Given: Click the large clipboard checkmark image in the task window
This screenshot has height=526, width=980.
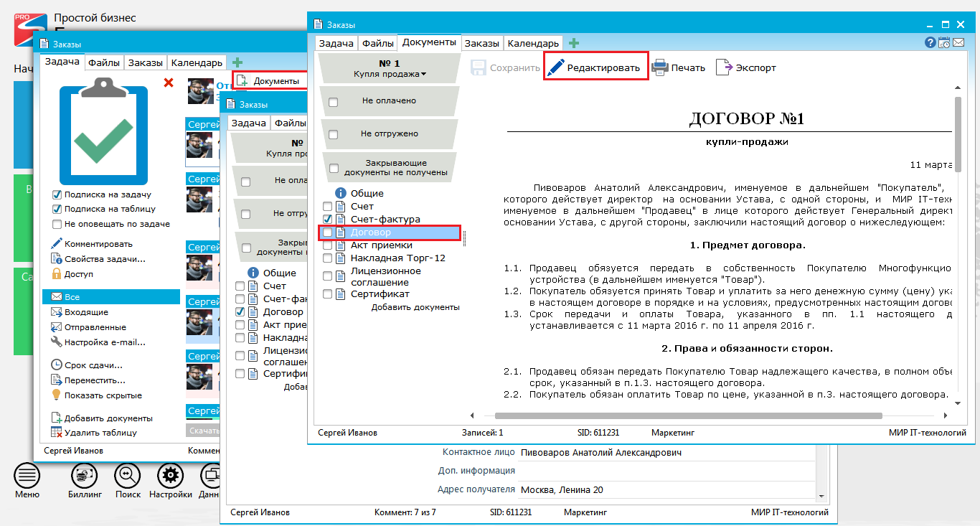Looking at the screenshot, I should (104, 131).
